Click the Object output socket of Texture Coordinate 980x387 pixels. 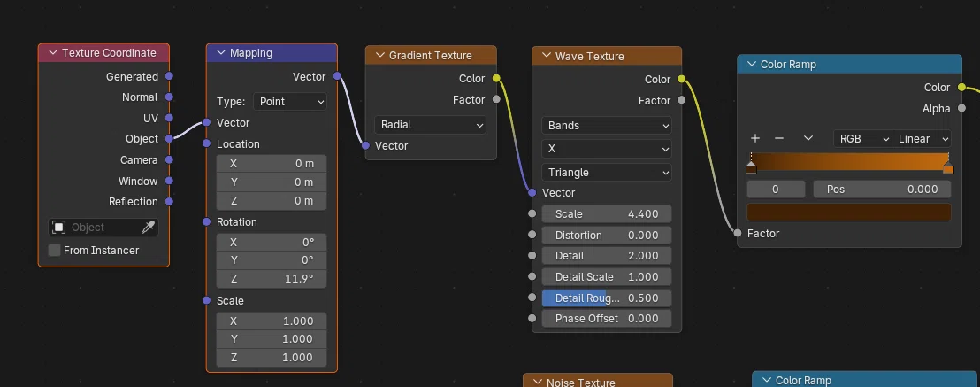[169, 138]
